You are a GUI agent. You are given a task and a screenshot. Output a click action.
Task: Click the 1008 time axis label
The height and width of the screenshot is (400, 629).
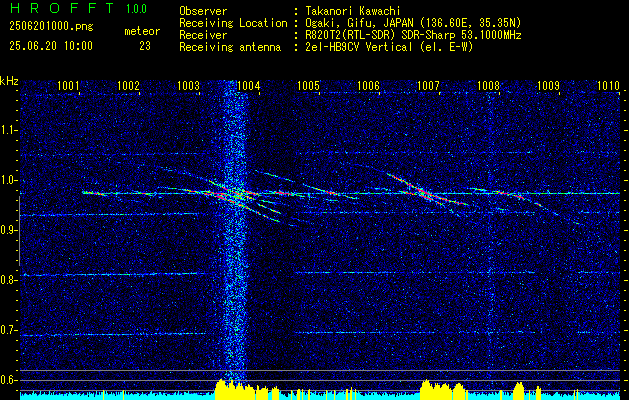(x=488, y=85)
